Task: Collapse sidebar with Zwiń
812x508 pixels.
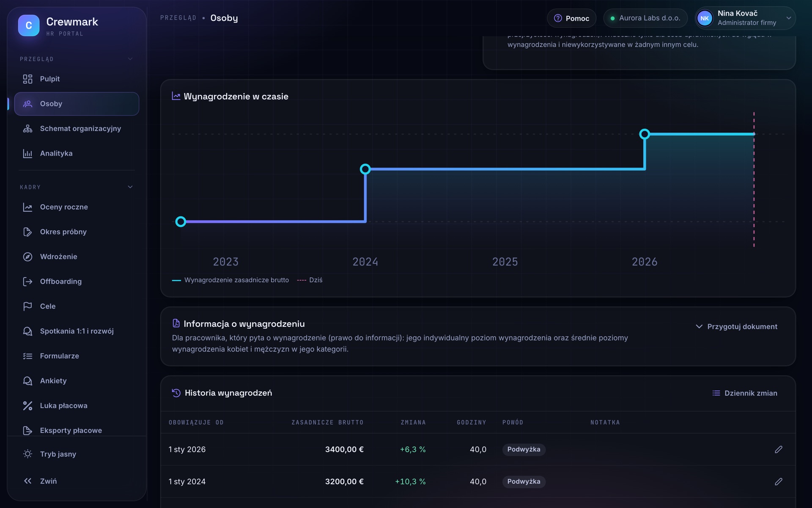Action: point(77,481)
